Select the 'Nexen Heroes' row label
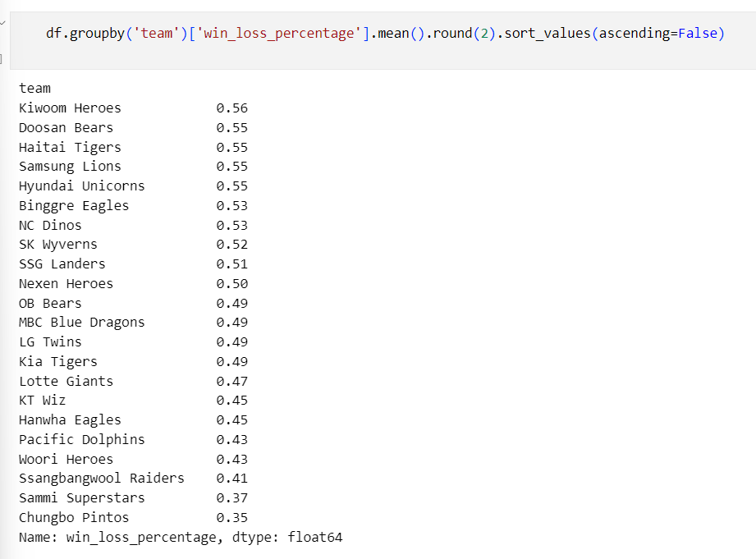The image size is (756, 559). click(x=66, y=283)
